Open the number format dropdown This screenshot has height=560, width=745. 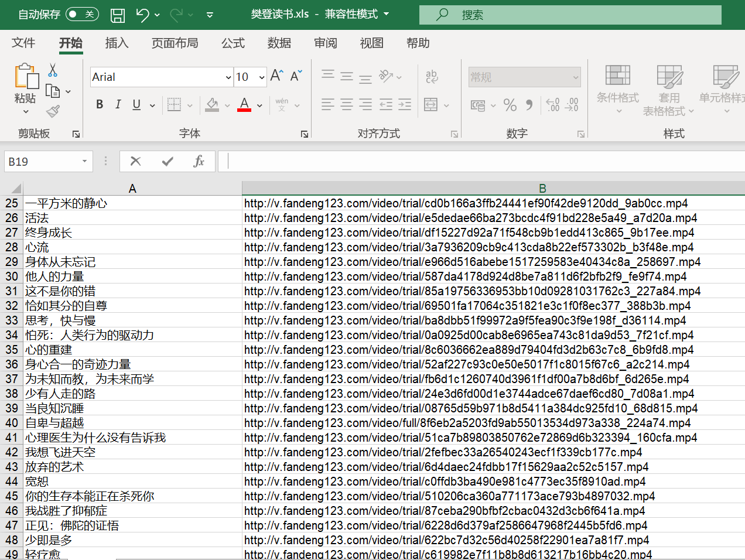pos(575,77)
